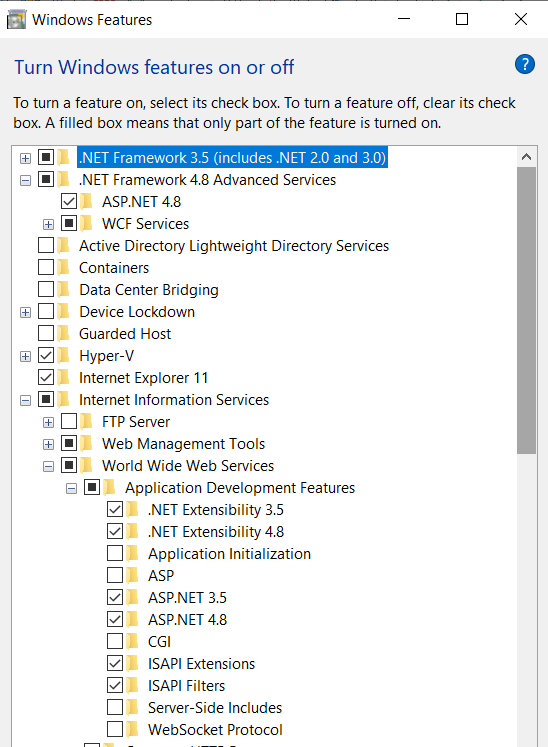Enable the CGI feature checkbox

[x=115, y=641]
